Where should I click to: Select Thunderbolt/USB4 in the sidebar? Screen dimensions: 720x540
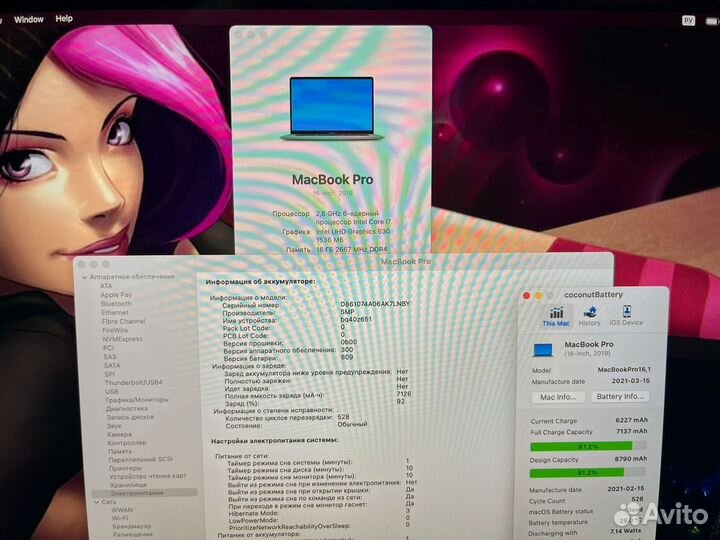click(x=134, y=382)
